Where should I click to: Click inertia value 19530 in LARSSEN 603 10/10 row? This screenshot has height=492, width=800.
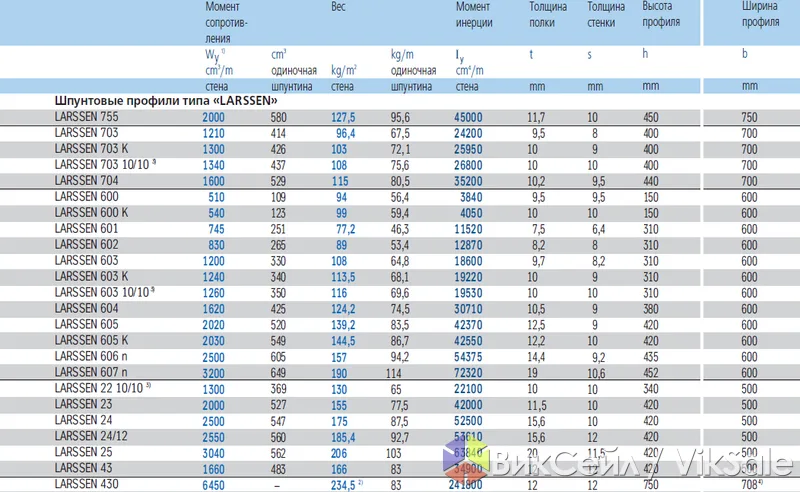468,293
